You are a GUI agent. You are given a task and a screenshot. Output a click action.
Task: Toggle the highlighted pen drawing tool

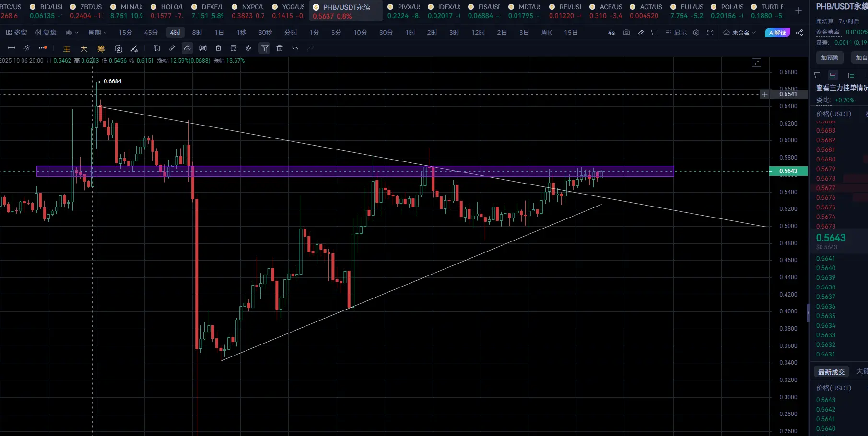tap(187, 48)
